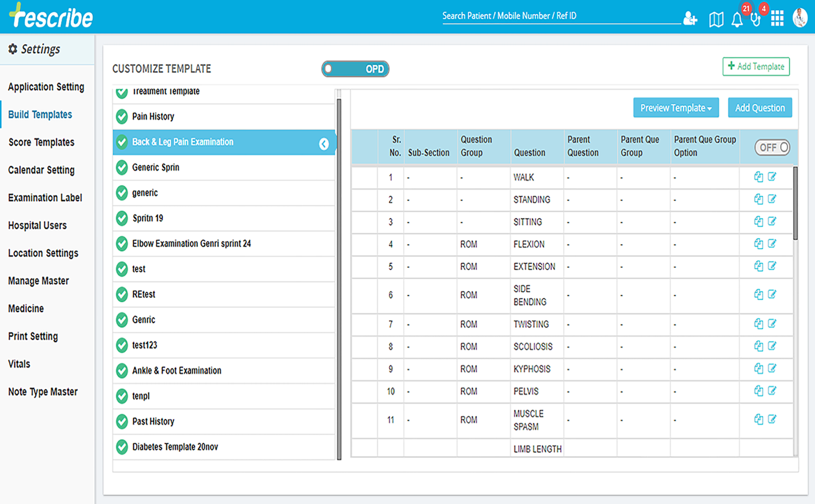Click the Add Question button
This screenshot has height=504, width=815.
click(760, 108)
